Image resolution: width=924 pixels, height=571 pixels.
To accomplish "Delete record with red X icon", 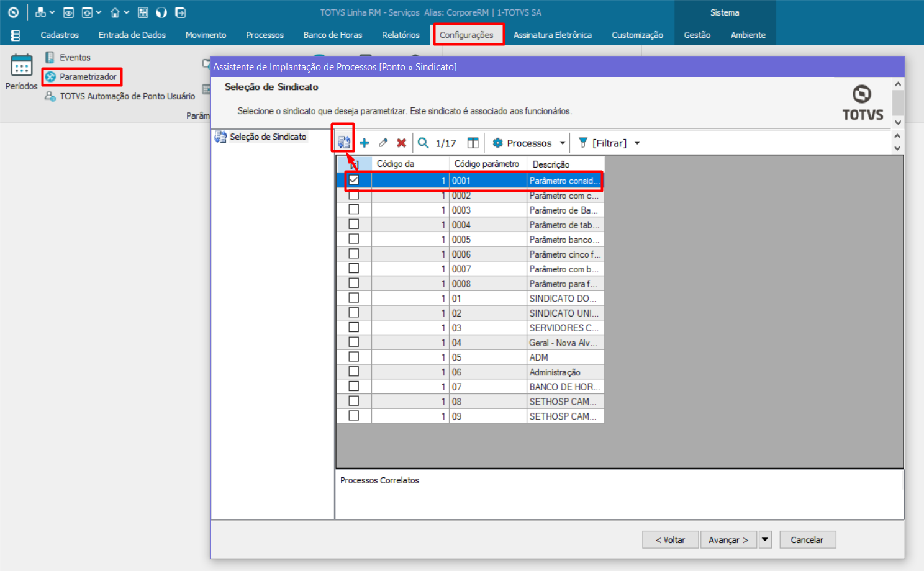I will click(x=402, y=143).
